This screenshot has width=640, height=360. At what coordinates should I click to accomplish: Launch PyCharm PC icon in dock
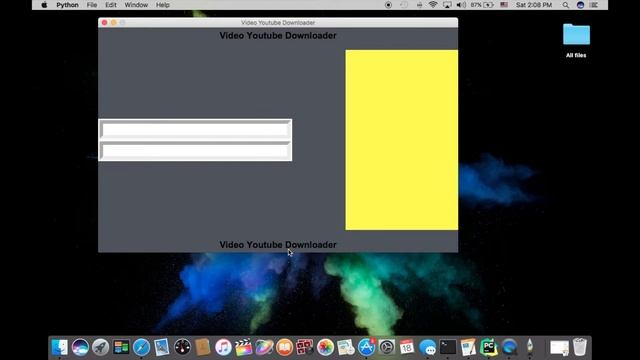point(489,347)
